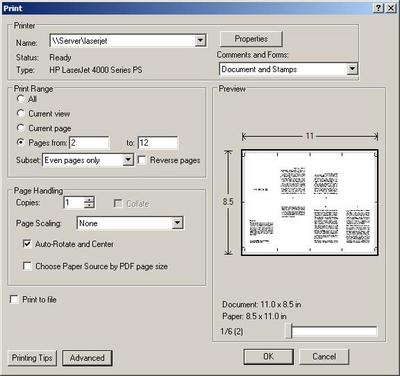Select the Current view radio option
400x376 pixels.
pos(21,113)
